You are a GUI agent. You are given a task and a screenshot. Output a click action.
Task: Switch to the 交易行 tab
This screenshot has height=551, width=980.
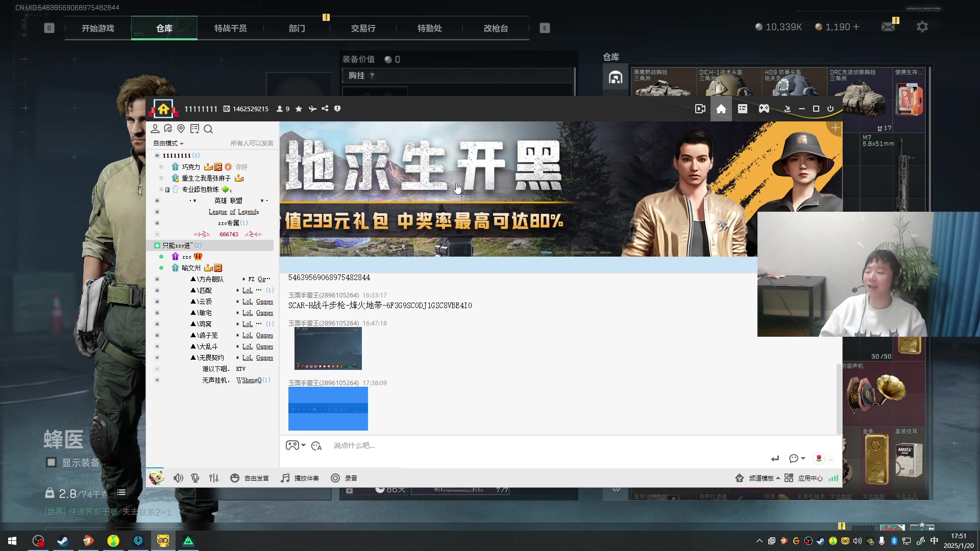tap(363, 28)
